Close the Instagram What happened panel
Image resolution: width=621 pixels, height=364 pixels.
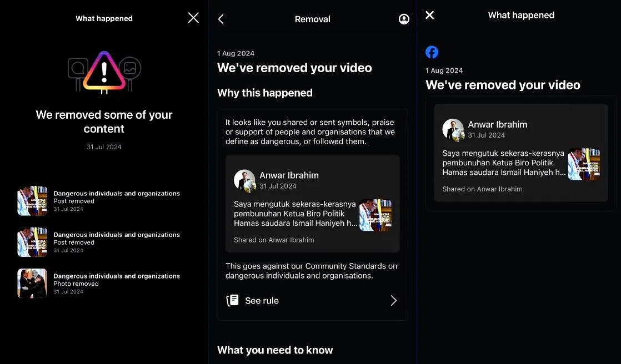pyautogui.click(x=193, y=17)
